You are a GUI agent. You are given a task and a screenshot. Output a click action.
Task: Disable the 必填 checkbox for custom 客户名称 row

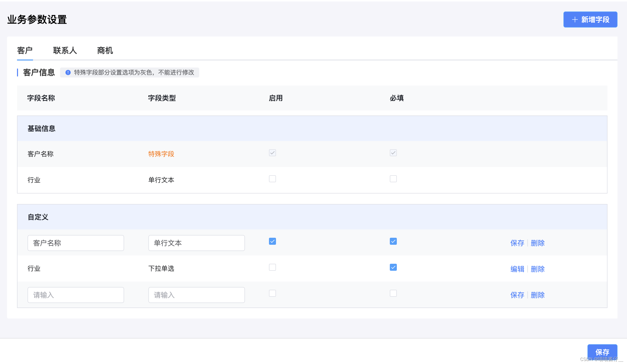(393, 241)
